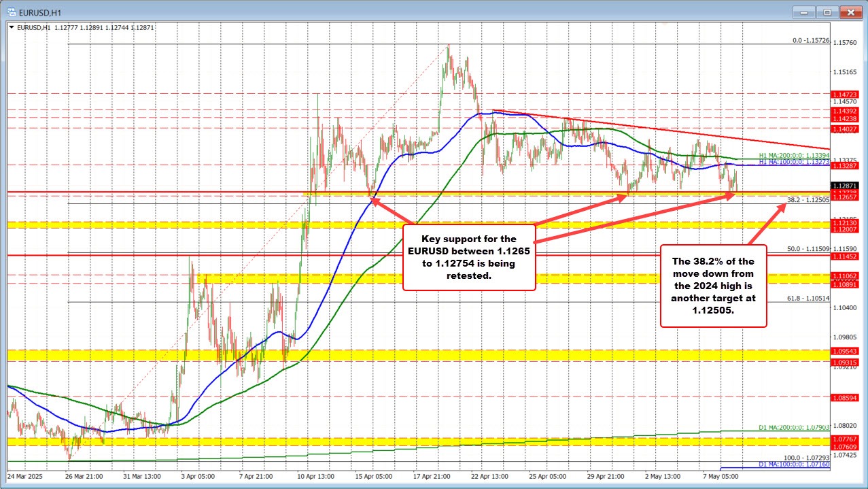The image size is (868, 489).
Task: Select the current price tag 1.12871 on the axis
Action: [845, 185]
